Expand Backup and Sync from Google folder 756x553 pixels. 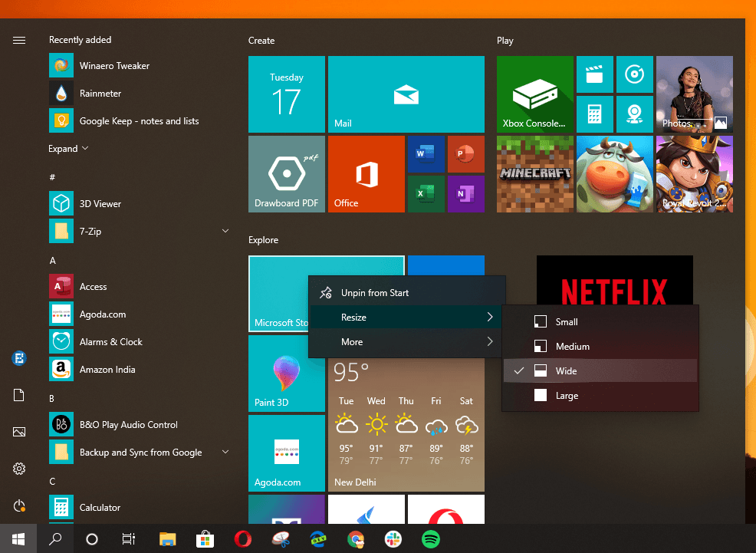pos(225,453)
